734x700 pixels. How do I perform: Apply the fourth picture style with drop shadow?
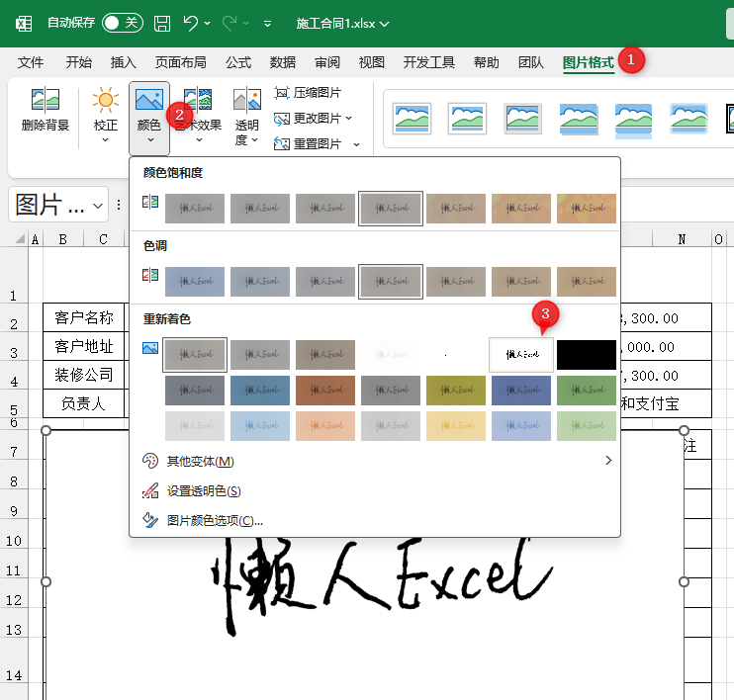578,120
